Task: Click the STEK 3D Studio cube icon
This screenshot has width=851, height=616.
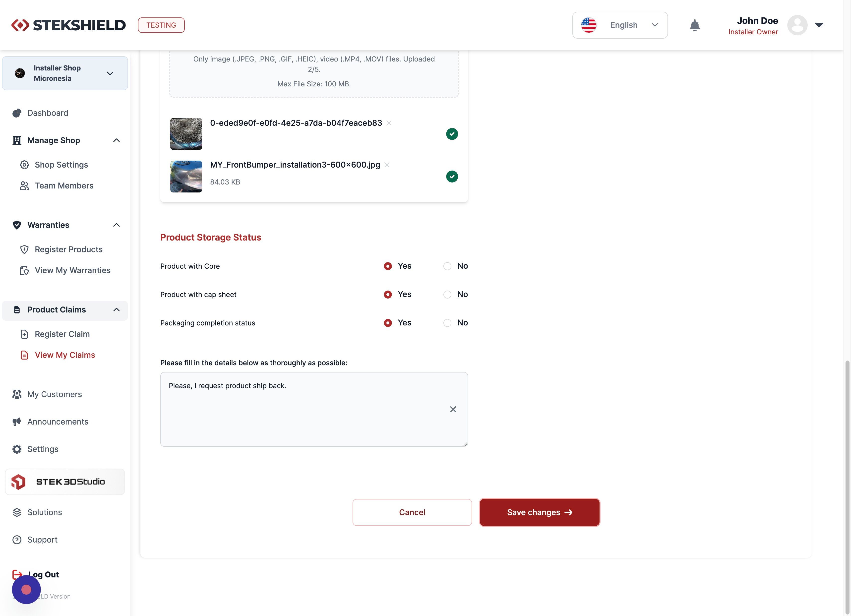Action: pos(18,482)
